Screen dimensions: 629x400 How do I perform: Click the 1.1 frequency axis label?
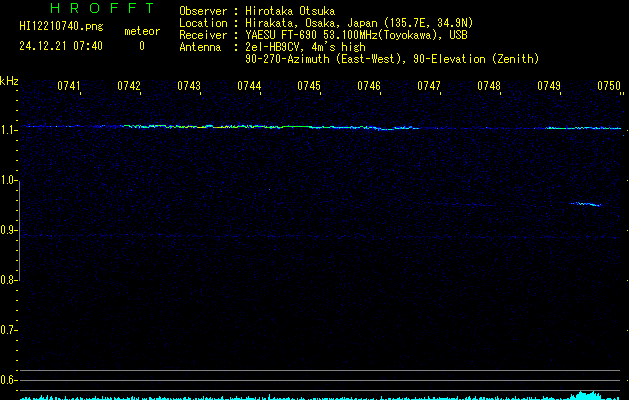pos(8,130)
